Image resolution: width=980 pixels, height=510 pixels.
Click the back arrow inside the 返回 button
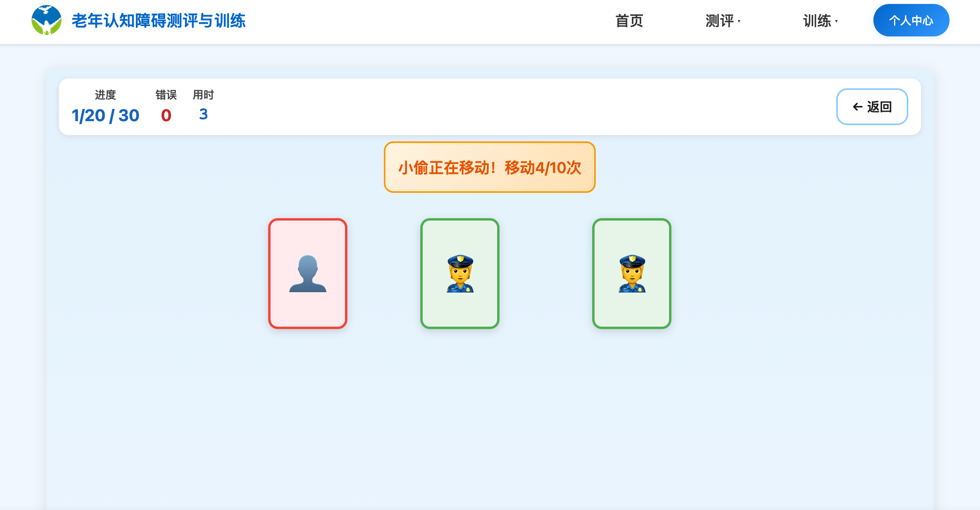pyautogui.click(x=857, y=107)
